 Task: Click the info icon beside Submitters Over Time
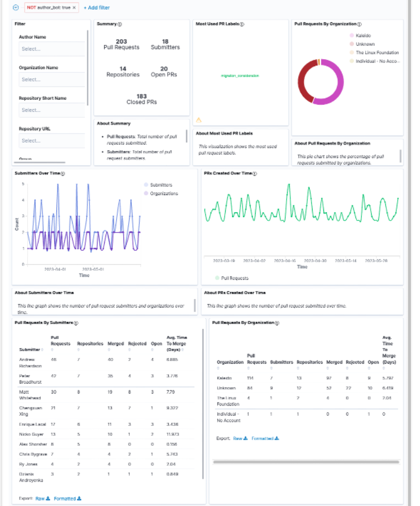pos(63,174)
